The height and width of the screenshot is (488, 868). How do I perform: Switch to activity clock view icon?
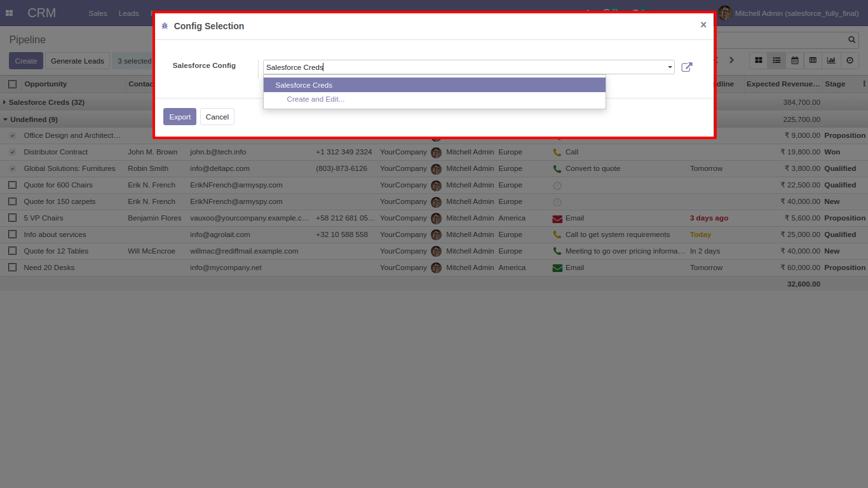coord(850,60)
